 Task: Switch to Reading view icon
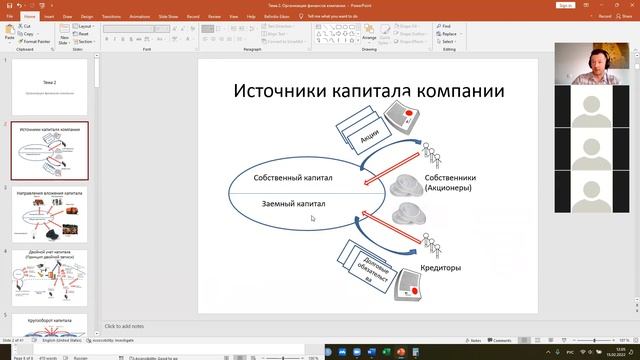coord(551,340)
